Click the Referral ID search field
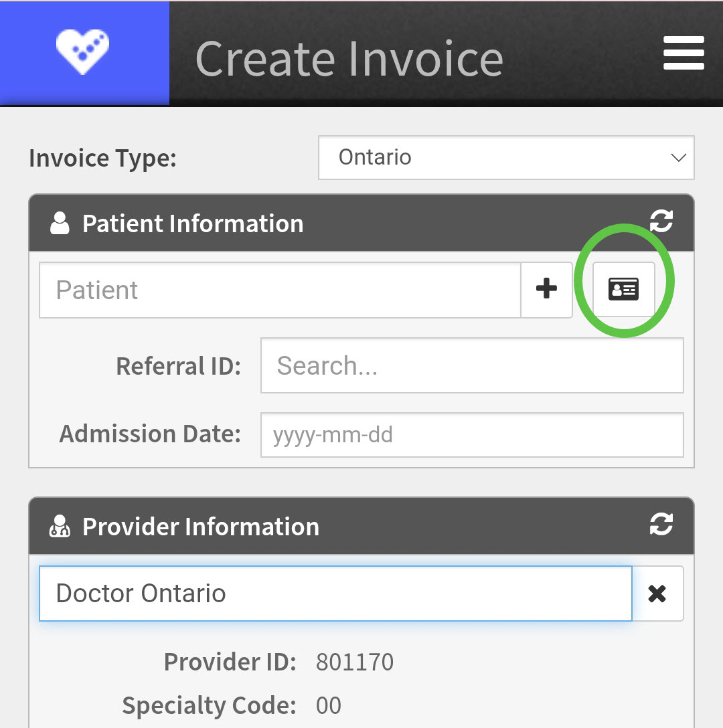723x728 pixels. pyautogui.click(x=472, y=365)
